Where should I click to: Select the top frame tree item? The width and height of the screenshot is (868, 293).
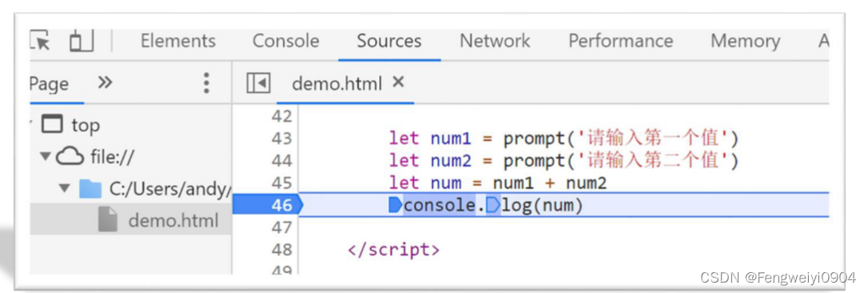86,126
